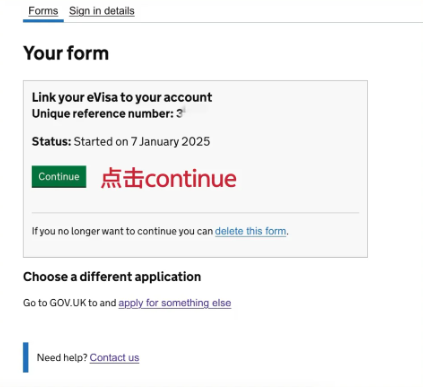Screen dimensions: 423x387
Task: Follow the 'delete this form' link
Action: tap(250, 231)
